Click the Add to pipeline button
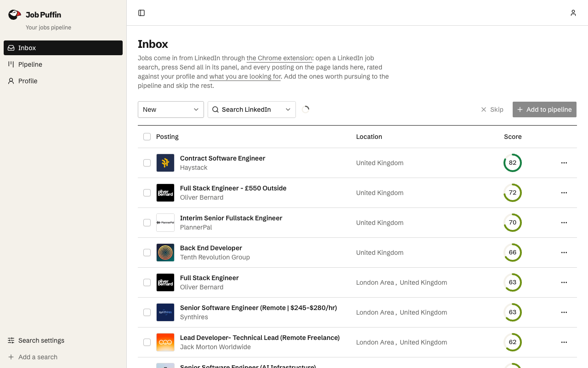 (x=544, y=109)
